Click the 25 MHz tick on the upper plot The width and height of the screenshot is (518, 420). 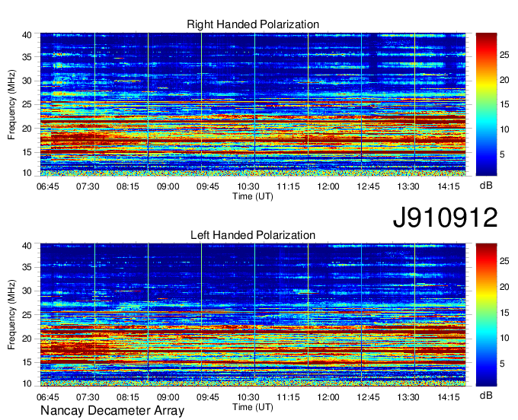point(27,104)
